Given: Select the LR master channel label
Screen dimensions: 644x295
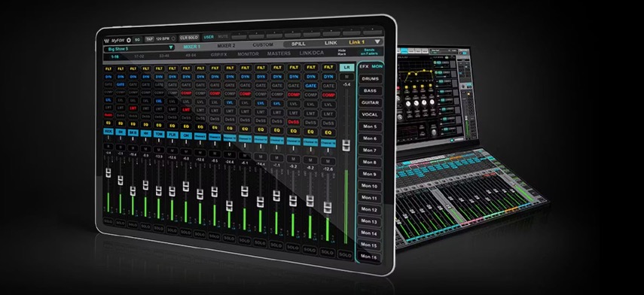Looking at the screenshot, I should click(347, 67).
